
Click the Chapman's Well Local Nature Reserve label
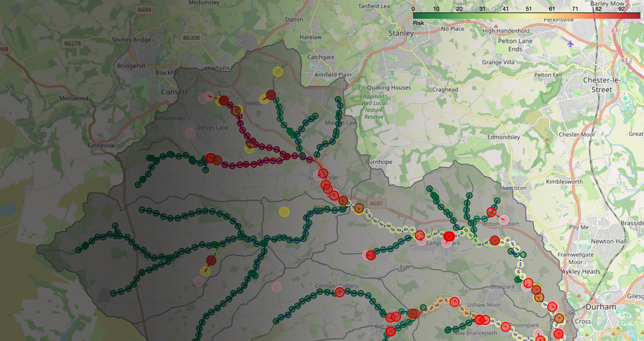point(374,107)
